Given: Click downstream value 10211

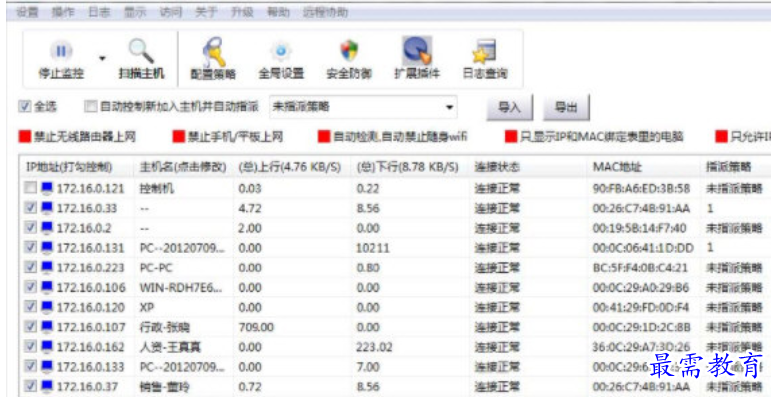Looking at the screenshot, I should (373, 248).
